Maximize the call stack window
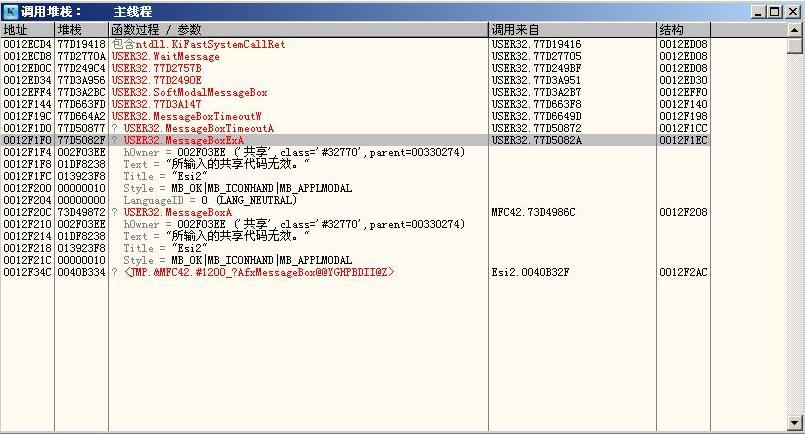The width and height of the screenshot is (805, 434). [774, 12]
